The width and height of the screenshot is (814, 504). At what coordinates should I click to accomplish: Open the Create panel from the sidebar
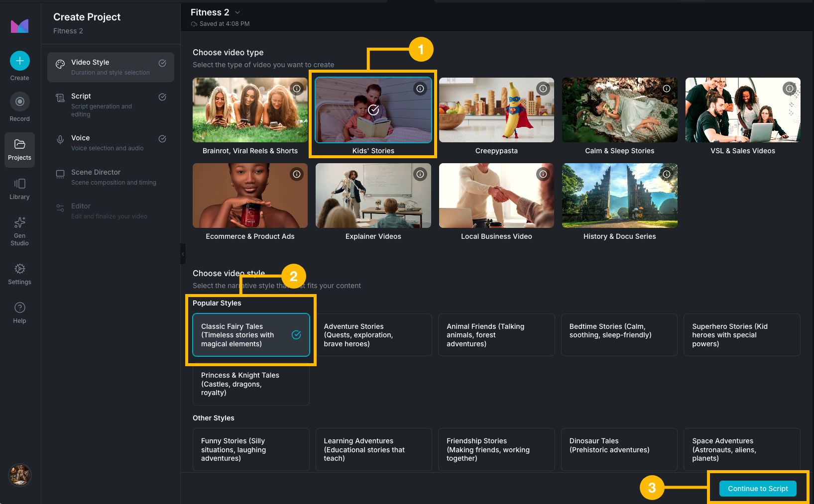coord(19,61)
